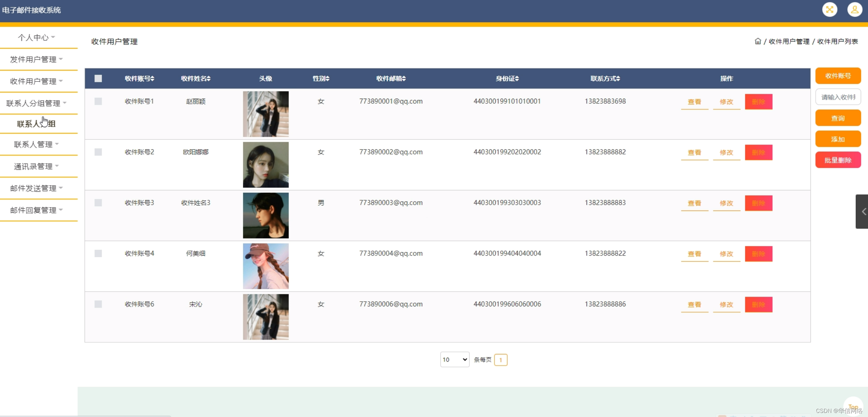Screen dimensions: 868x417
Task: Open the avatar thumbnail of 收件账号3
Action: (266, 215)
